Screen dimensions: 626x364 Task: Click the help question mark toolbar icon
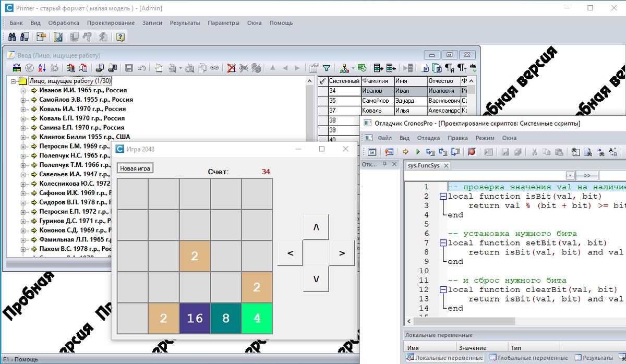(x=120, y=37)
